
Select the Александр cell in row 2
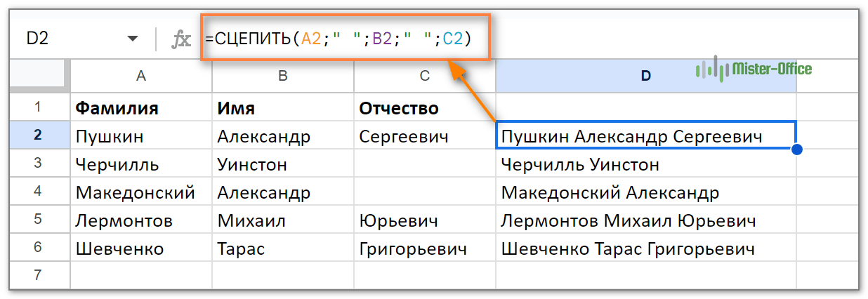click(x=283, y=135)
